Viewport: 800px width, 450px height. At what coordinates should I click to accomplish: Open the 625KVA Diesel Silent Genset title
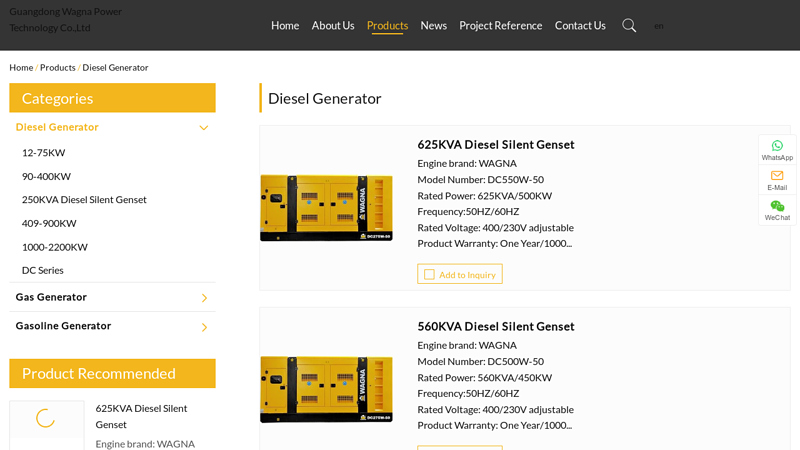(x=496, y=144)
